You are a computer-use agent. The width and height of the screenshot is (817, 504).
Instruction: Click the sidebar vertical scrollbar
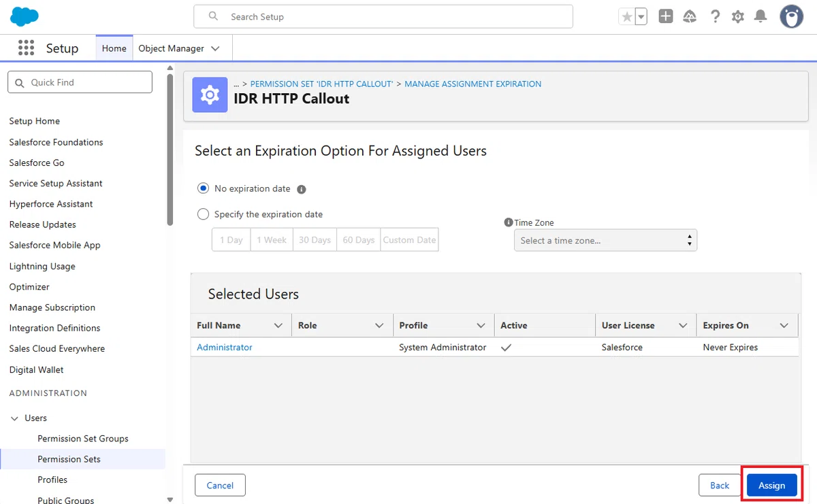point(170,150)
